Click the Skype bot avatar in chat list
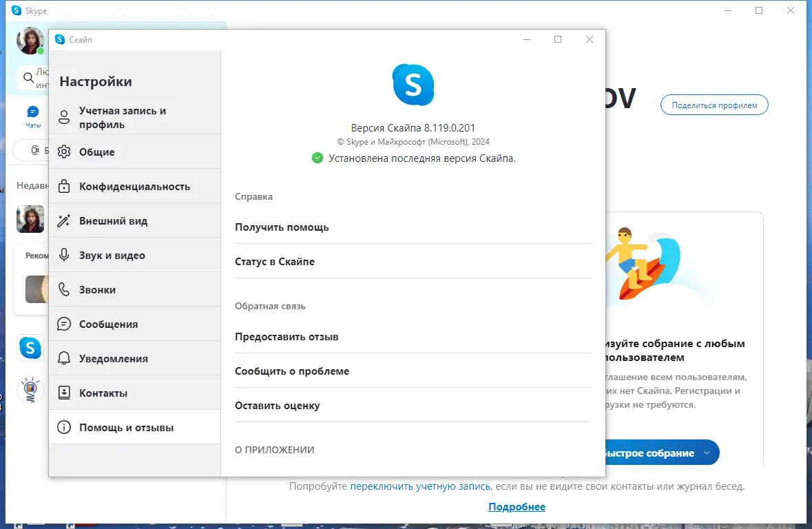The height and width of the screenshot is (529, 812). click(x=30, y=348)
